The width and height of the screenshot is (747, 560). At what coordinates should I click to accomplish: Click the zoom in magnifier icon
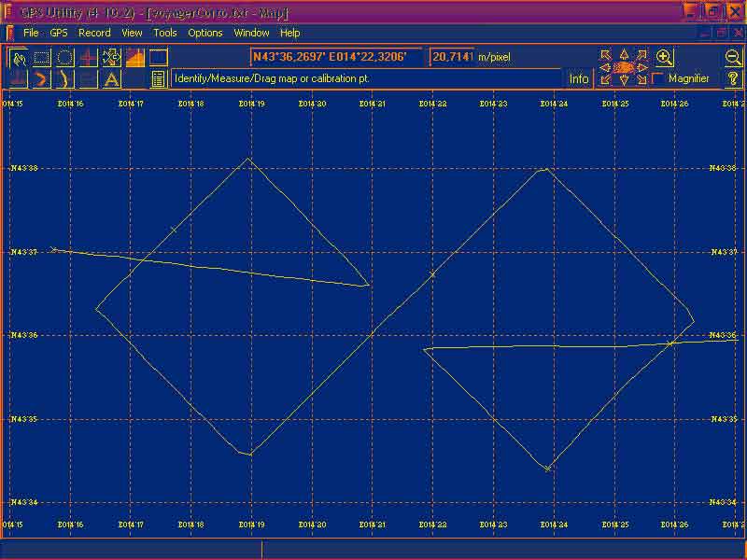point(665,57)
